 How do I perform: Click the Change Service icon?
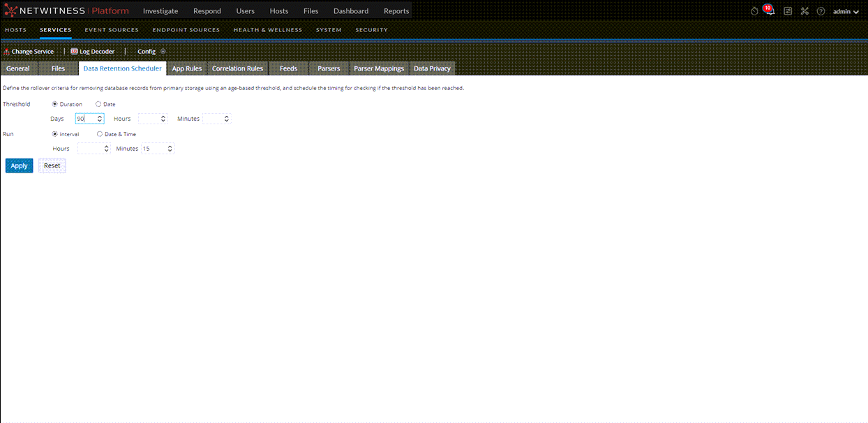pyautogui.click(x=6, y=51)
